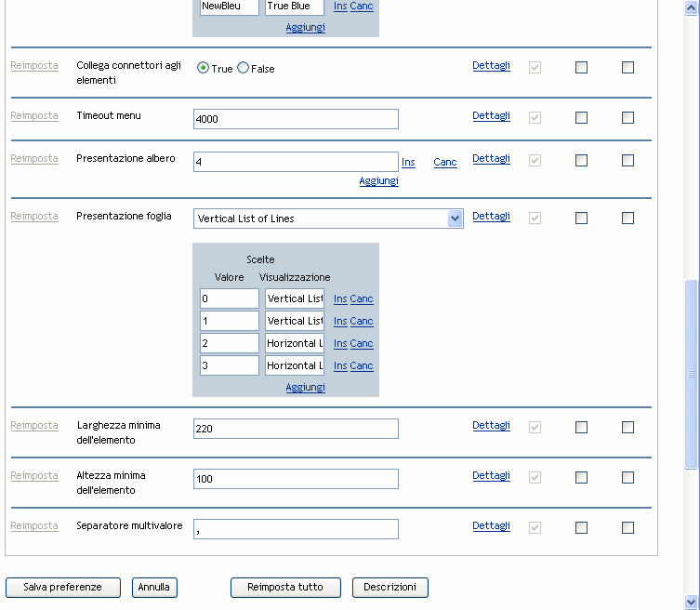The width and height of the screenshot is (700, 610).
Task: Select the False radio button
Action: point(244,68)
